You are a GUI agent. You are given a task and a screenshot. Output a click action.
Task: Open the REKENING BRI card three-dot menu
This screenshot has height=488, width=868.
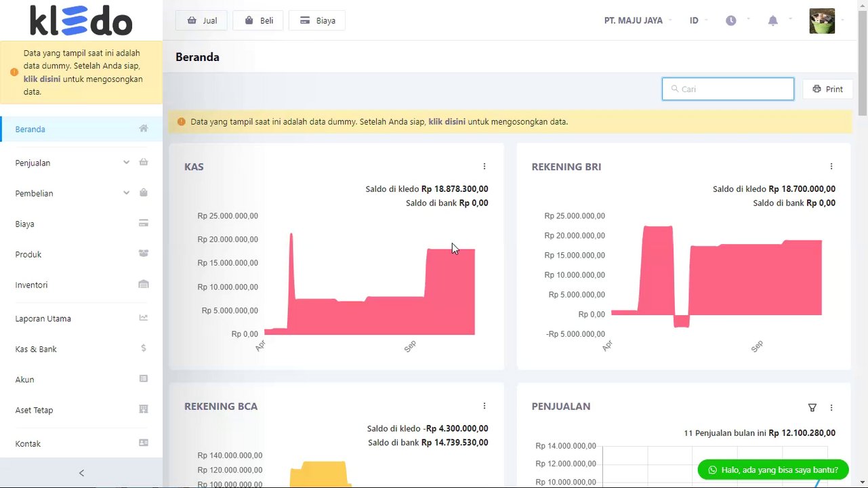point(831,166)
